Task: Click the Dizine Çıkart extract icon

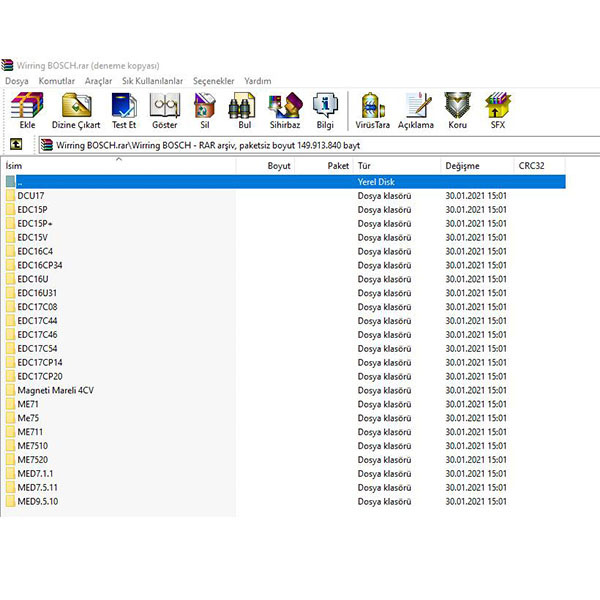Action: (x=76, y=110)
